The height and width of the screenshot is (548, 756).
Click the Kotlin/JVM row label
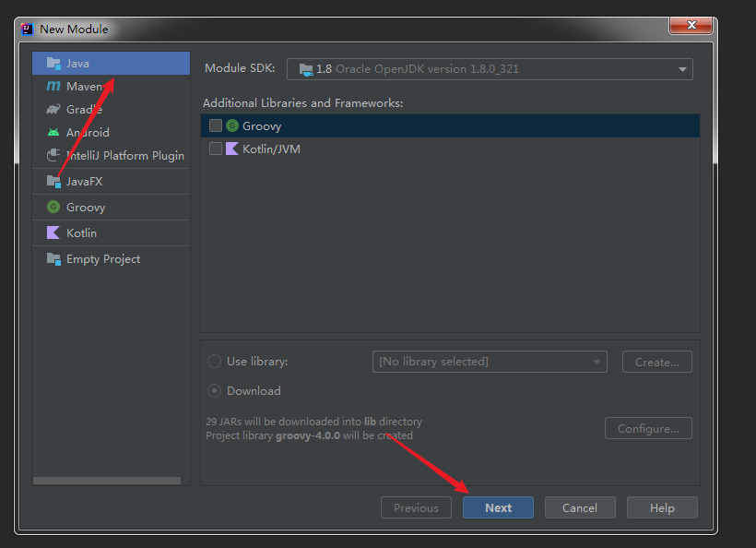(x=271, y=149)
